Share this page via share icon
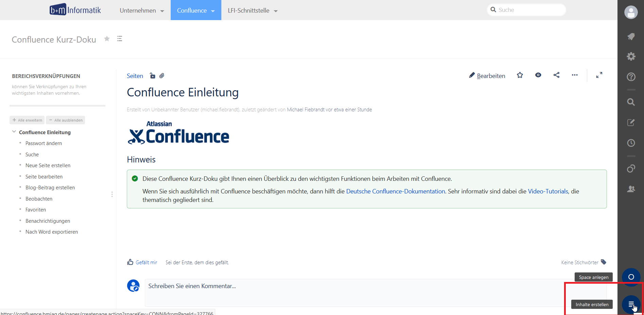This screenshot has width=644, height=315. point(557,75)
